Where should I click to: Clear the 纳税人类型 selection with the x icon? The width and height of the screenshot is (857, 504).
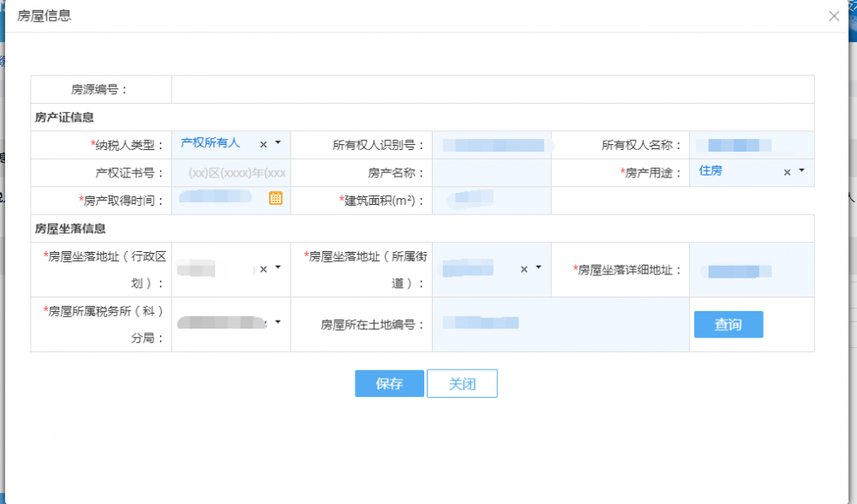(x=262, y=143)
